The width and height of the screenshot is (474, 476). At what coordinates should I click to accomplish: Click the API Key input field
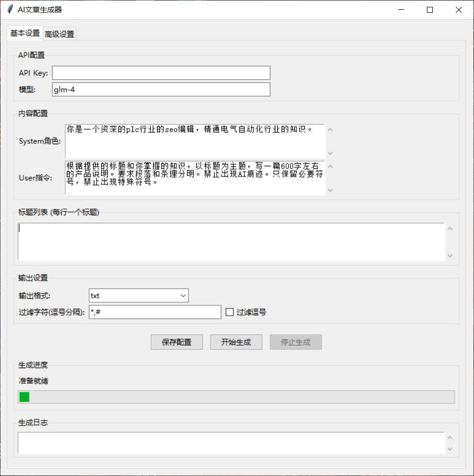[161, 73]
